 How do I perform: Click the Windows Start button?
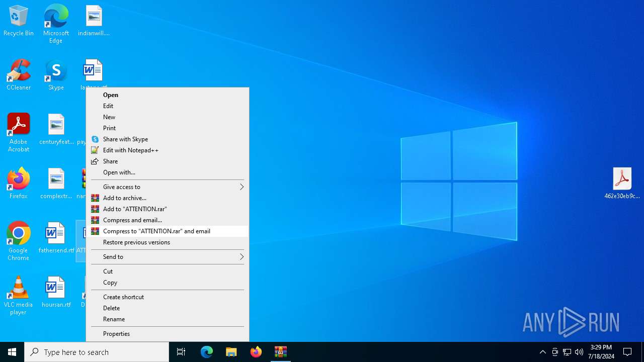pyautogui.click(x=12, y=352)
